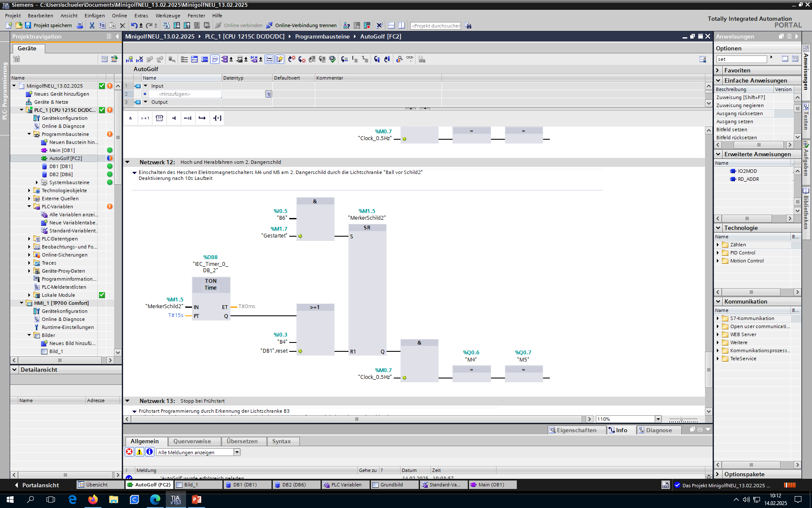Insert OR (>=1) box from favorites
Screen dimensions: 812x508
[145, 118]
